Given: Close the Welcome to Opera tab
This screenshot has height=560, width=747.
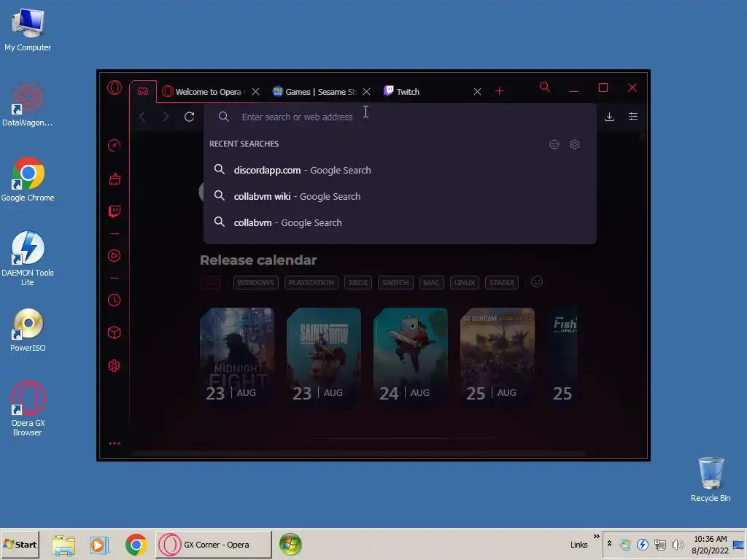Looking at the screenshot, I should pos(256,91).
